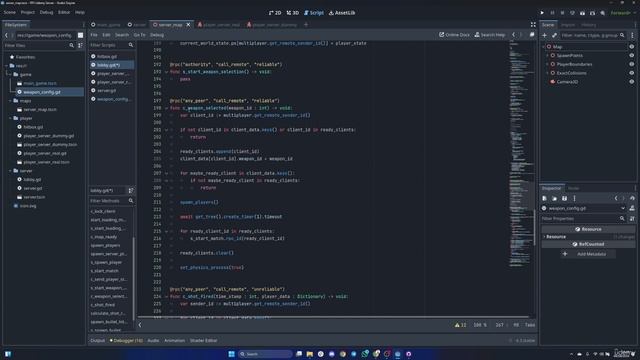
Task: Load an existing resource in Inspector
Action: pos(554,198)
